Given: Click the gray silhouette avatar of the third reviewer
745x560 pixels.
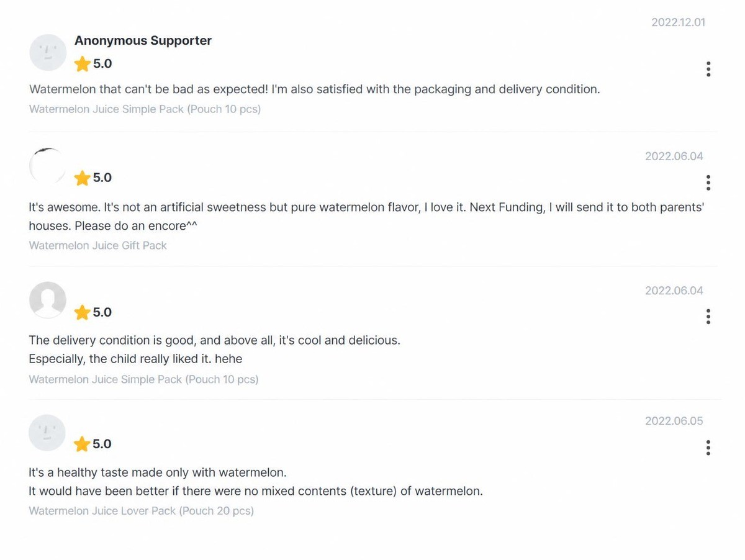Looking at the screenshot, I should point(48,300).
